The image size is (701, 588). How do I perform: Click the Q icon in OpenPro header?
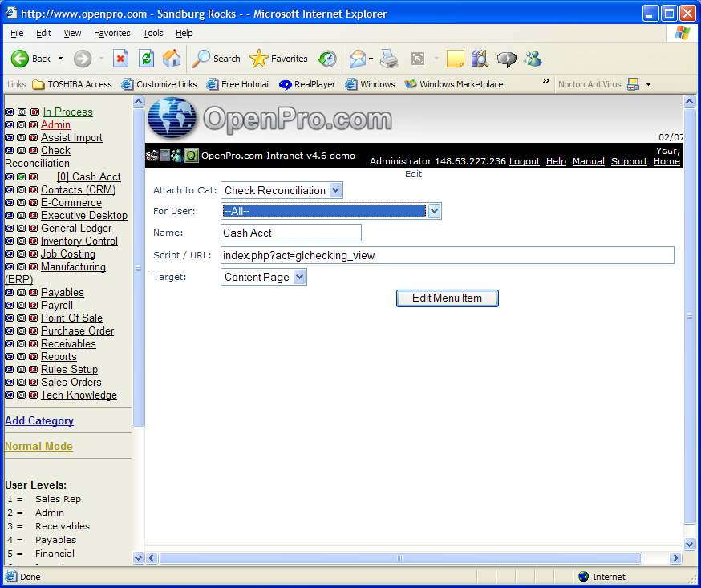click(x=192, y=156)
